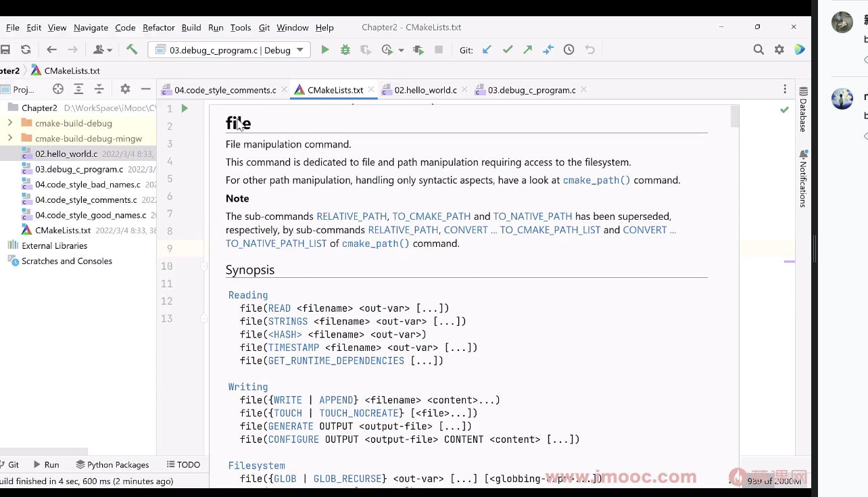
Task: Click the Git Push green arrow icon
Action: point(528,49)
